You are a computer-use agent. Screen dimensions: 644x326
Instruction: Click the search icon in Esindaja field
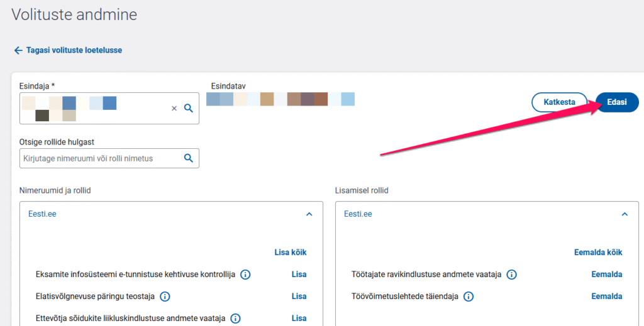coord(188,108)
